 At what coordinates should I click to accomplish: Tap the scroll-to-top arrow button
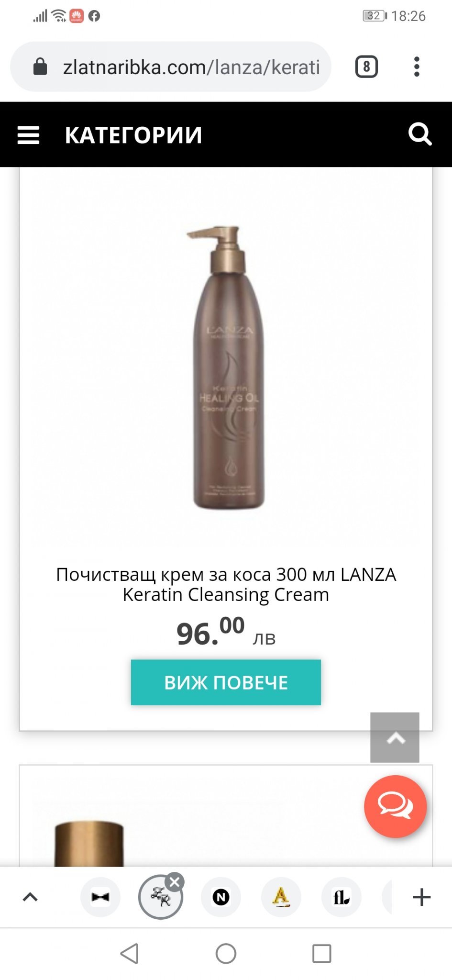point(395,737)
